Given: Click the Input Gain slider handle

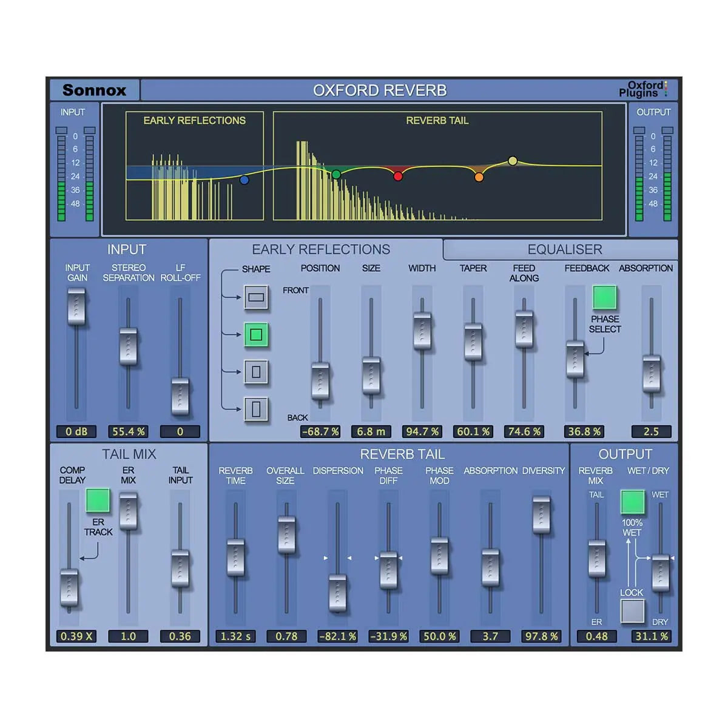Looking at the screenshot, I should tap(78, 306).
